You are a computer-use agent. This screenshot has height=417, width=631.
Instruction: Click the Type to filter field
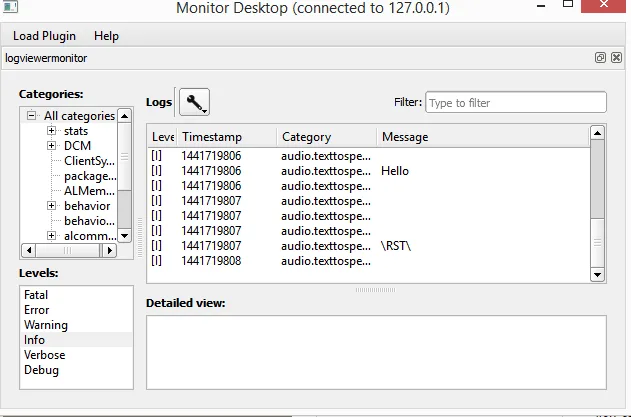click(516, 103)
